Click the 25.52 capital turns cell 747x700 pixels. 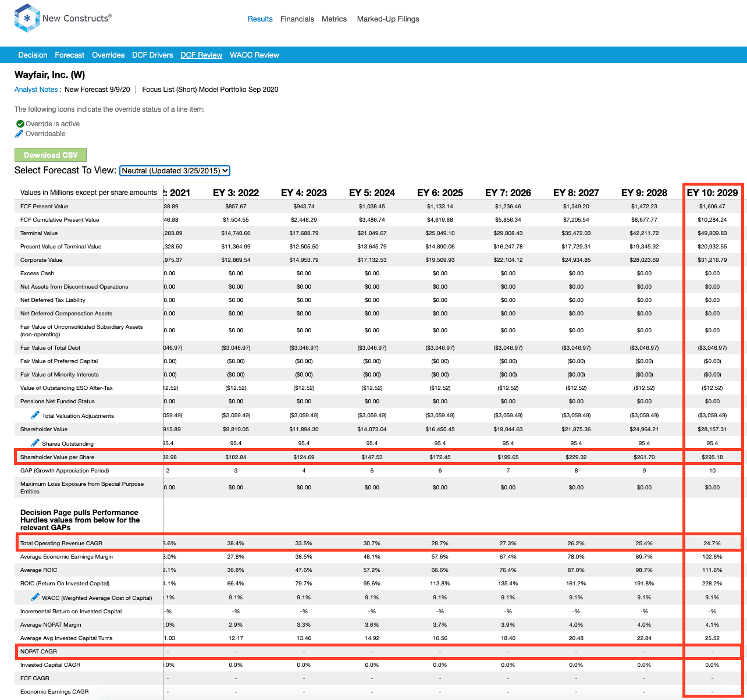712,638
